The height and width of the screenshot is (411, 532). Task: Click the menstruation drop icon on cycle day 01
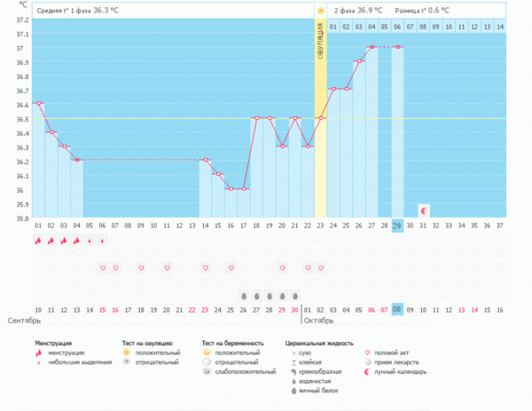pyautogui.click(x=38, y=241)
